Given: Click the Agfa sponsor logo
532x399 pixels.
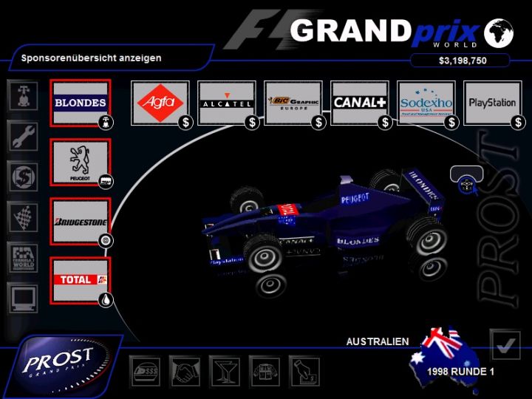Looking at the screenshot, I should 160,103.
